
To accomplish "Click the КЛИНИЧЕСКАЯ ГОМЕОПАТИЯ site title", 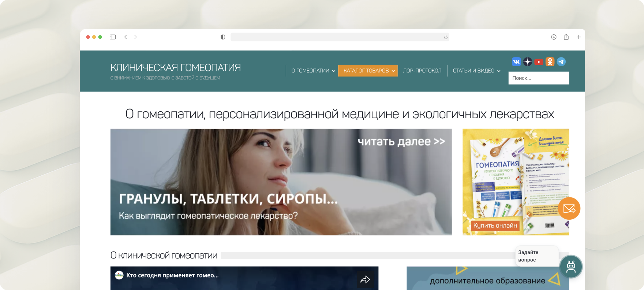I will [x=175, y=68].
